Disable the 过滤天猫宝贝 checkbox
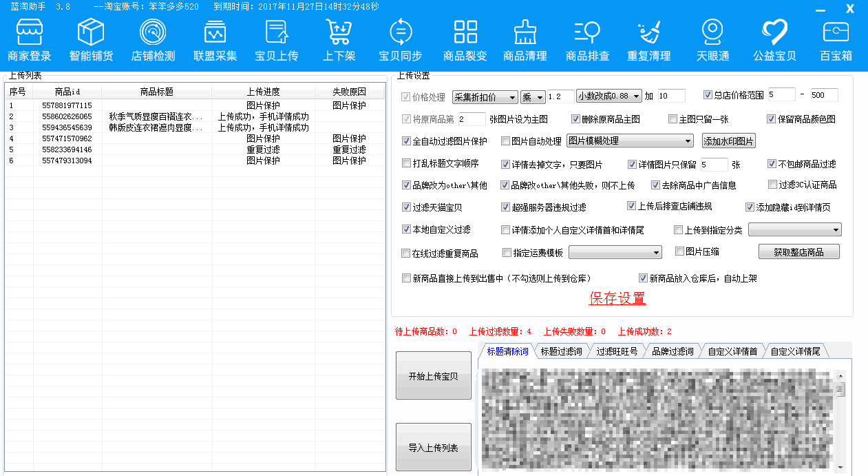The height and width of the screenshot is (476, 868). (x=406, y=207)
